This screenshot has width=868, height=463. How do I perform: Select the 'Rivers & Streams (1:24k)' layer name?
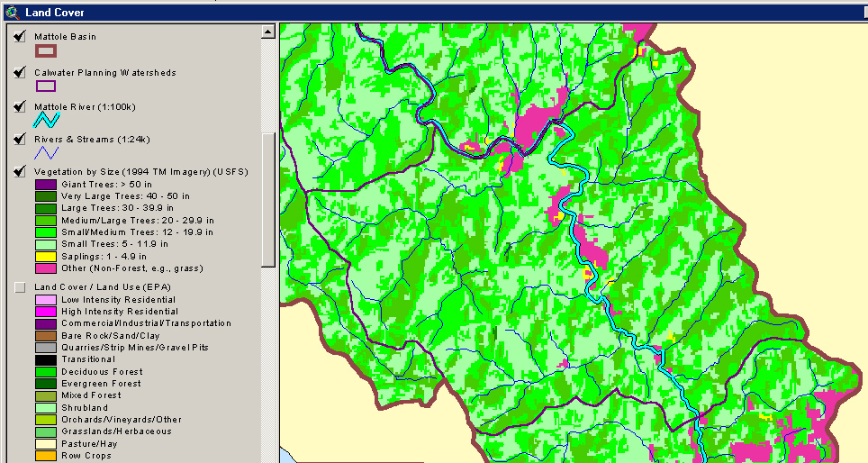click(92, 140)
